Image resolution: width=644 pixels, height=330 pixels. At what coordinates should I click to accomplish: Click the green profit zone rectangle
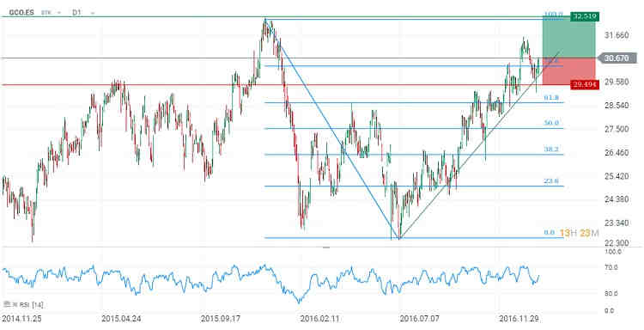(x=568, y=37)
